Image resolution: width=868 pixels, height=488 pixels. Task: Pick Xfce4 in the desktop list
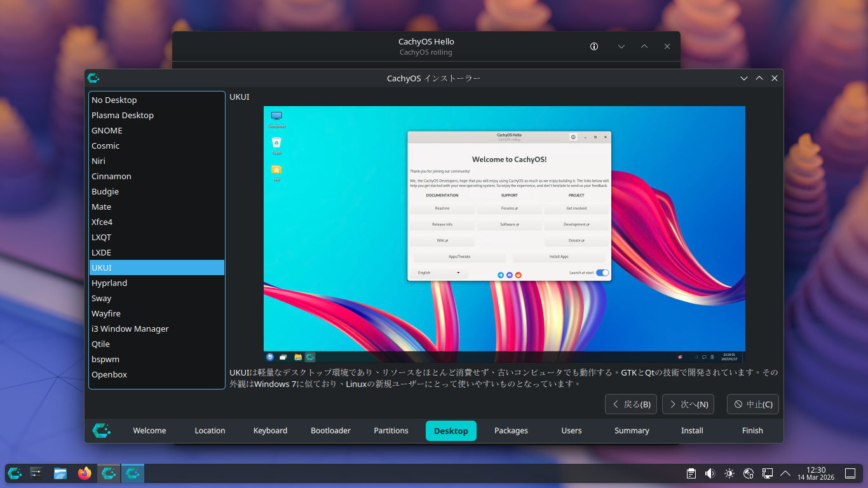point(157,222)
